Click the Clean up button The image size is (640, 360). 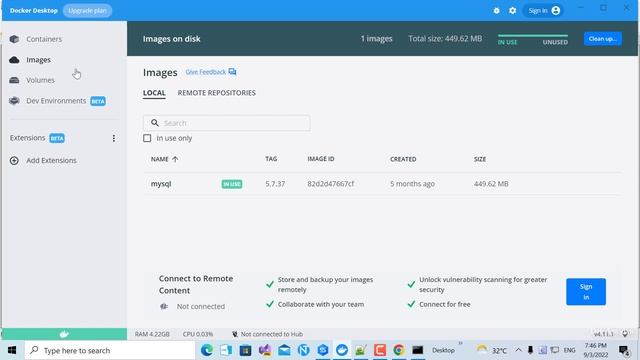point(602,39)
